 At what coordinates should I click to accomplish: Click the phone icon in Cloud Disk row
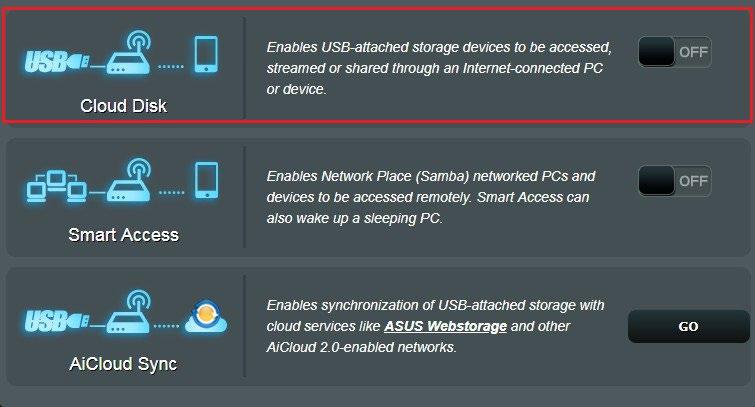click(x=206, y=54)
